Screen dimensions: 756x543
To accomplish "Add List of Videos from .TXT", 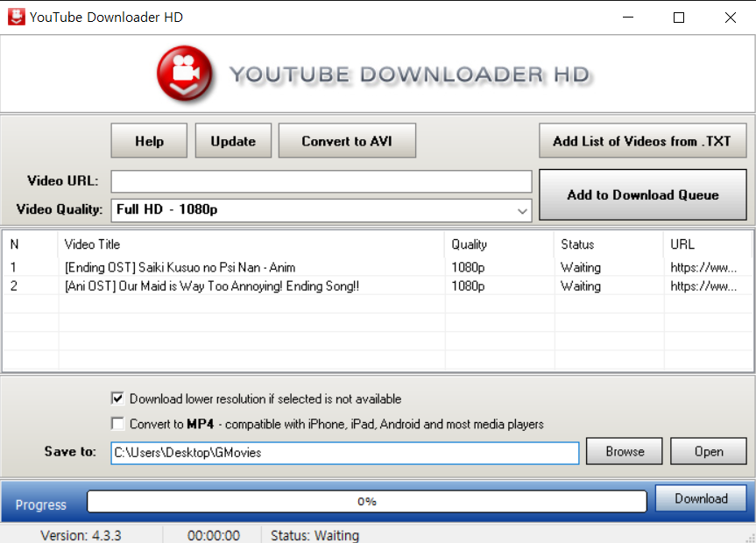I will (643, 141).
